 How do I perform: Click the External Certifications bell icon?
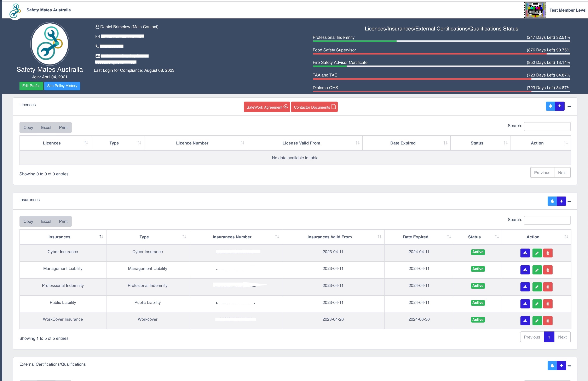(552, 365)
